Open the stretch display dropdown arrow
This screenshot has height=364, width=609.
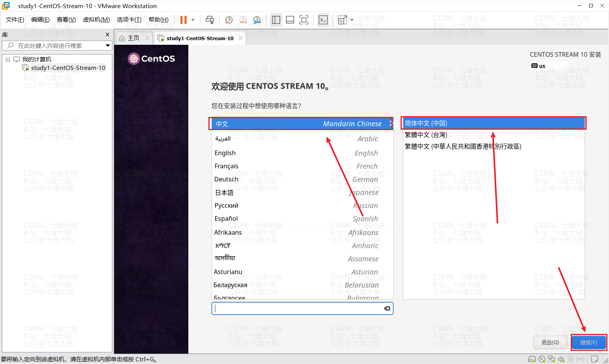coord(352,20)
